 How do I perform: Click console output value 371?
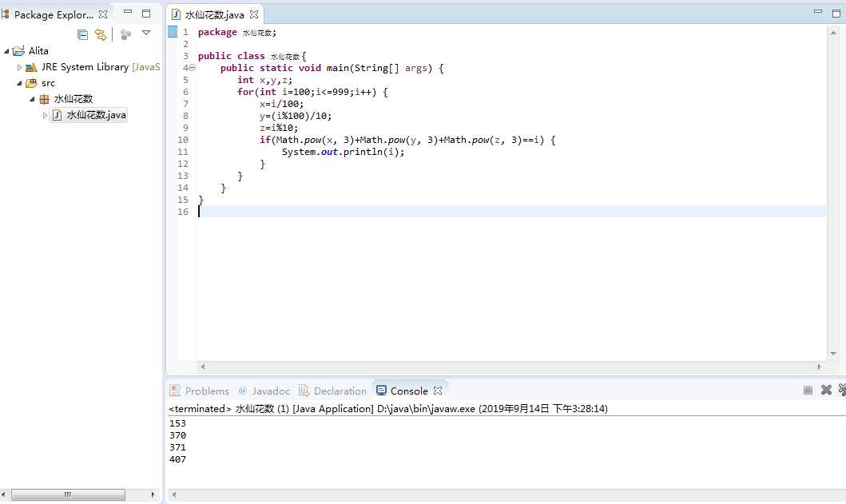pyautogui.click(x=177, y=447)
